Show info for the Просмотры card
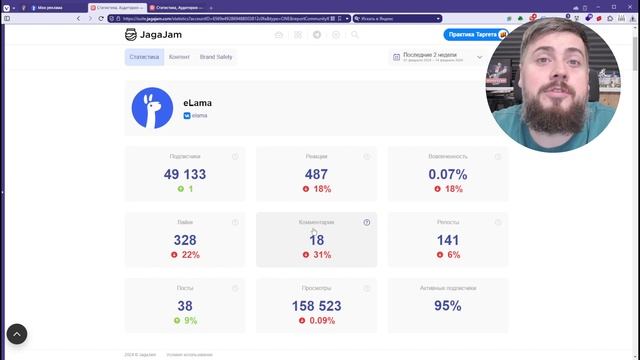 [367, 288]
